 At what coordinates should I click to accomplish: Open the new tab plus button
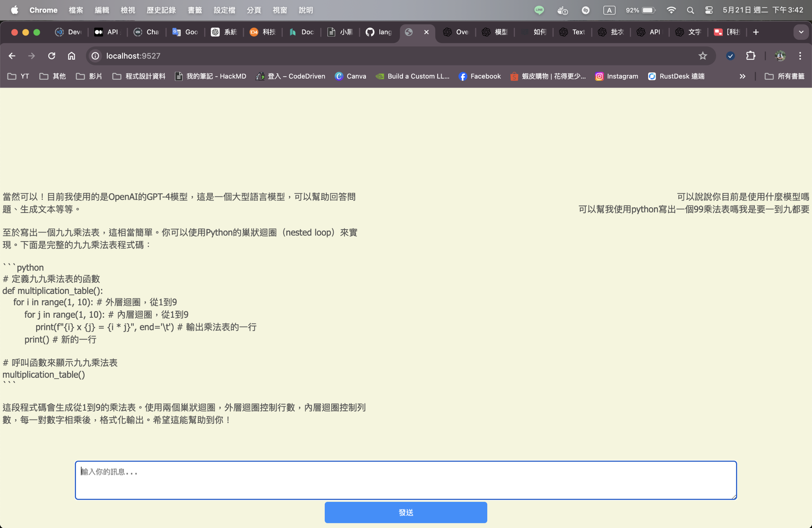point(756,32)
